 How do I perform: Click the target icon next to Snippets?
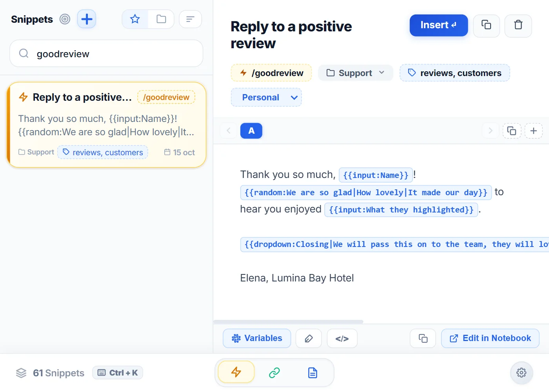click(x=65, y=19)
